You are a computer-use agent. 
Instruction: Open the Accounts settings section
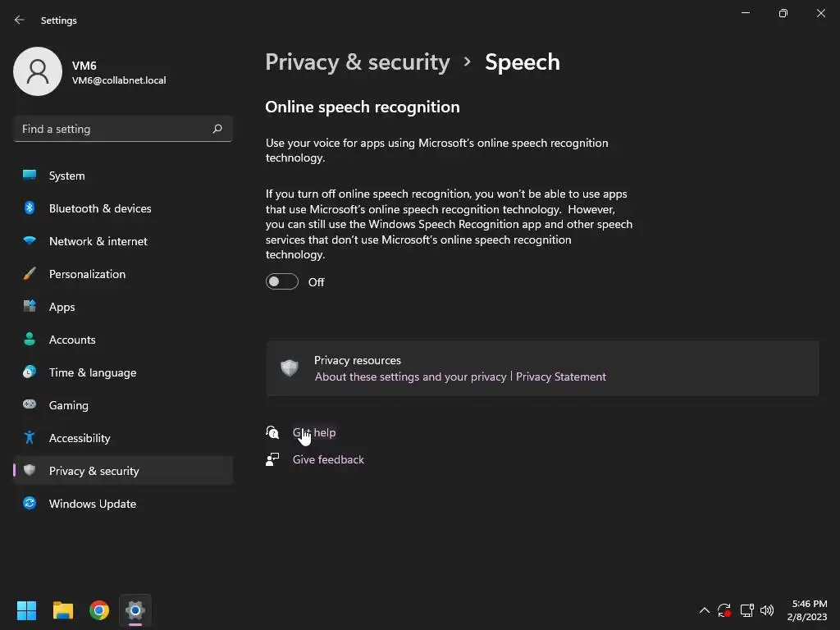[x=72, y=340]
